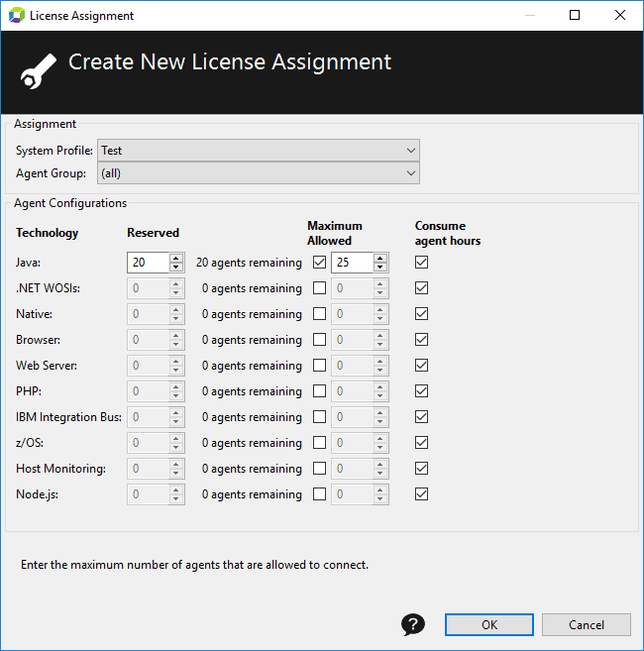
Task: Click into Java Reserved input field
Action: coord(149,263)
